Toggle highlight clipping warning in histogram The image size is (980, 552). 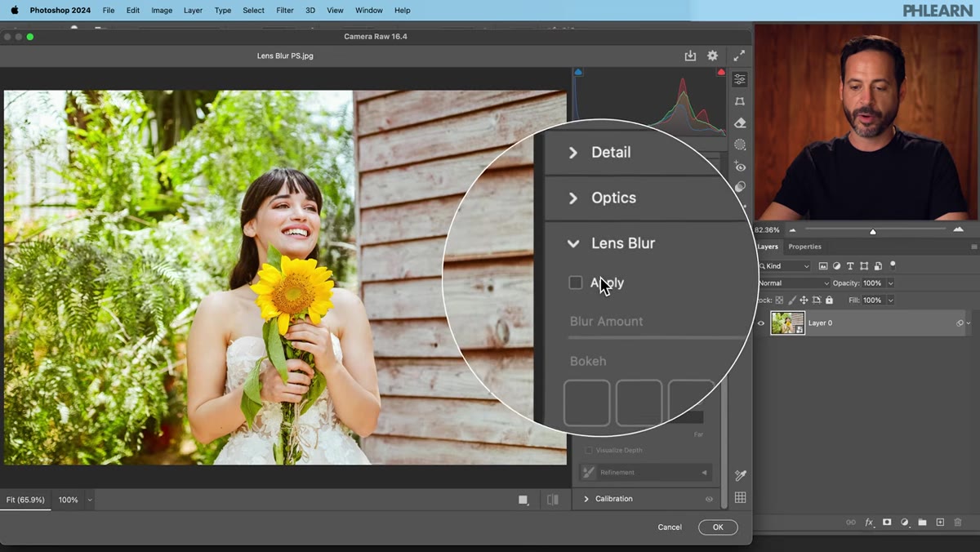[x=721, y=73]
